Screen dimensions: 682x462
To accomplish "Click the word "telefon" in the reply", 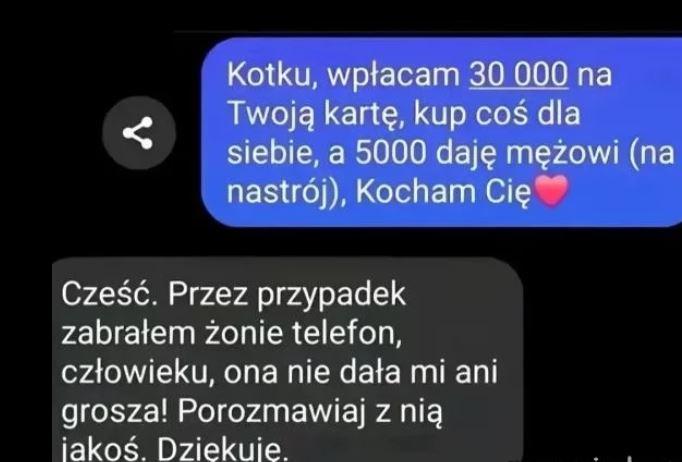I will 346,334.
